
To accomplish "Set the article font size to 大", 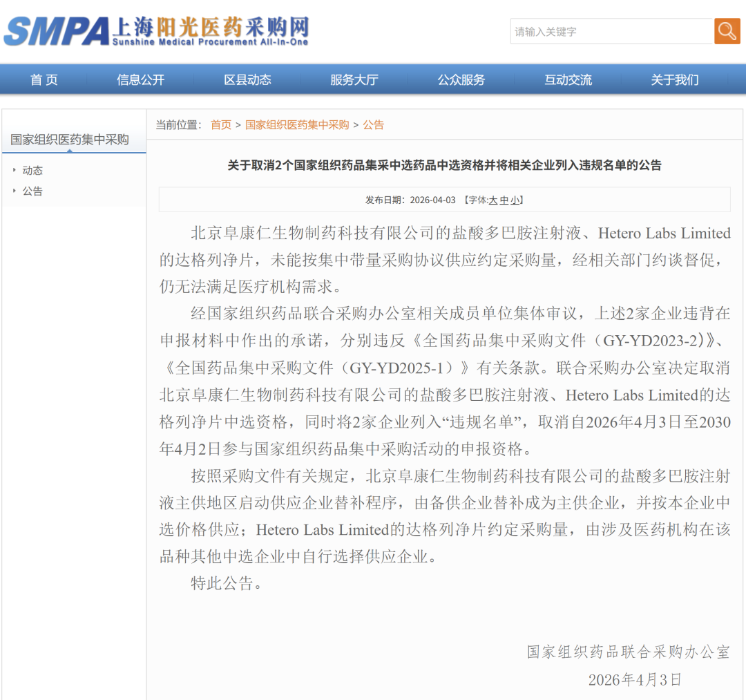I will pos(493,200).
